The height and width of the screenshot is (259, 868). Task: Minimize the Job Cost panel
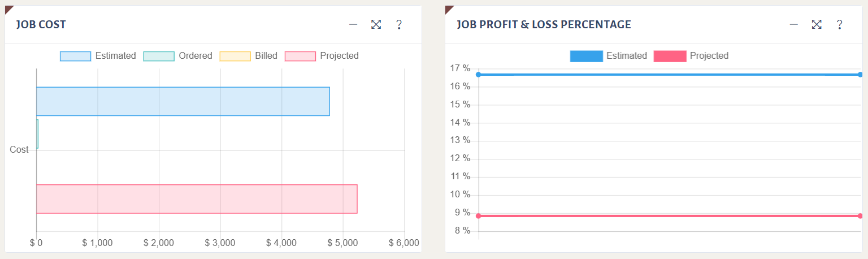[353, 24]
